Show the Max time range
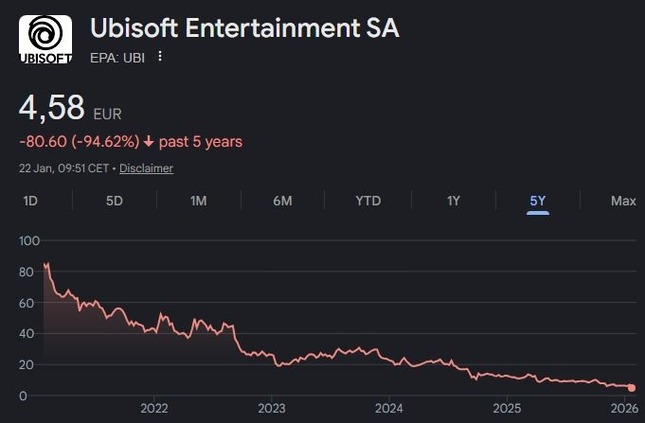This screenshot has height=423, width=645. point(623,201)
